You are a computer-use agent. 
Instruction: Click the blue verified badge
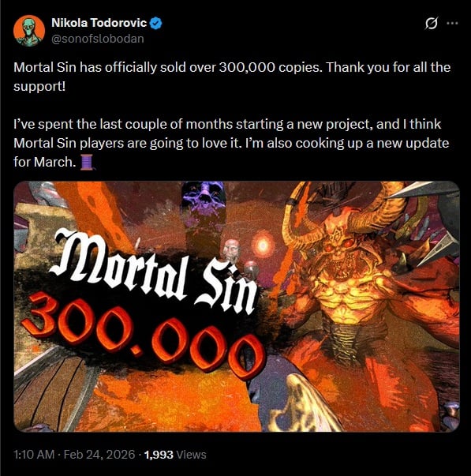[156, 24]
